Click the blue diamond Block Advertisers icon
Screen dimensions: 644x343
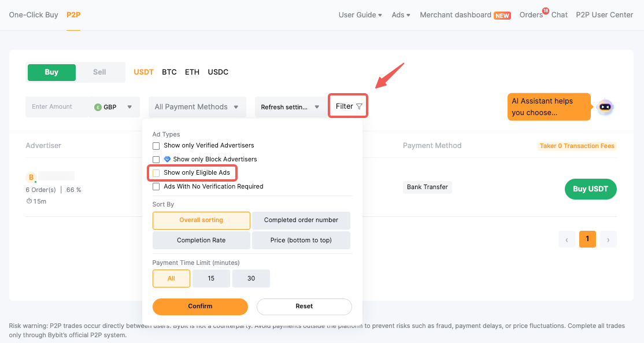point(167,159)
